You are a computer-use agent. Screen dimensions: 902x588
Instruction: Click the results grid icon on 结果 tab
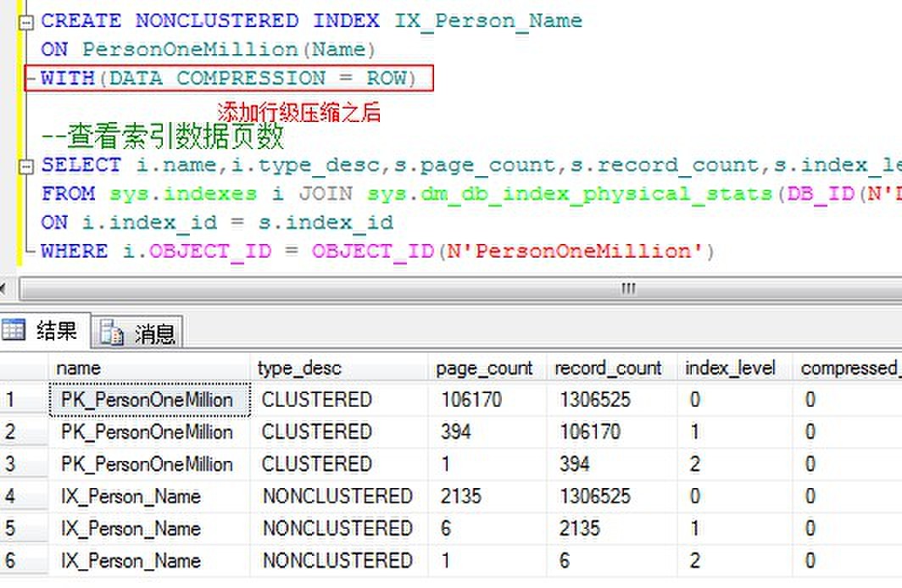pyautogui.click(x=14, y=330)
